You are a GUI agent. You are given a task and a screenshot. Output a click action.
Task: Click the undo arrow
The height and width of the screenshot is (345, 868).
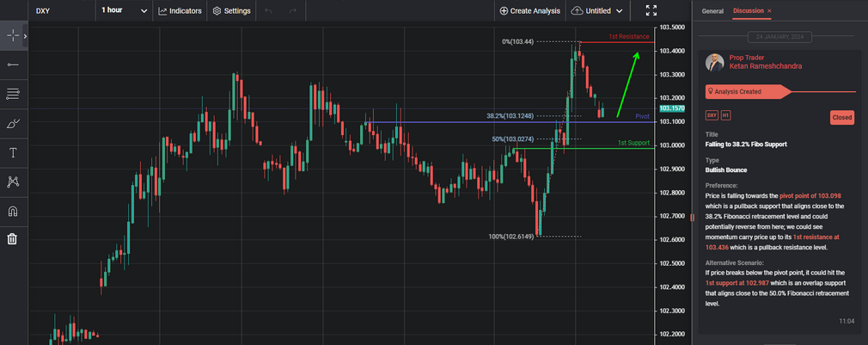tap(268, 10)
